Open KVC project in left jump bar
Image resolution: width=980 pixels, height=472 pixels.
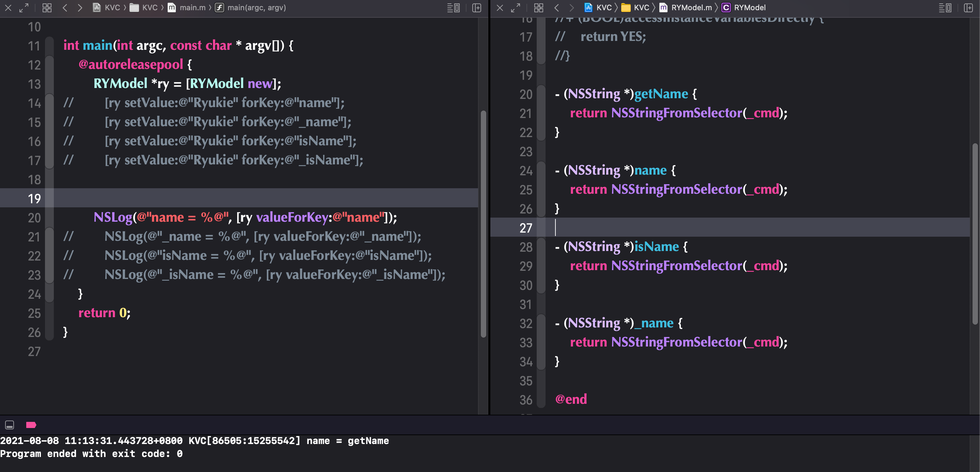107,8
